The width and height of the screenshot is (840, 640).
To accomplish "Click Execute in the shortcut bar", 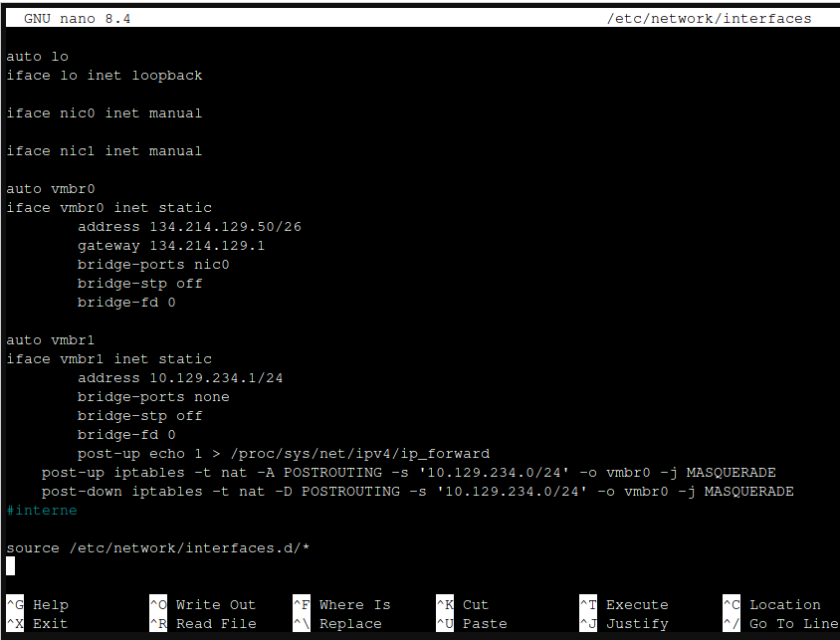I will [x=636, y=604].
